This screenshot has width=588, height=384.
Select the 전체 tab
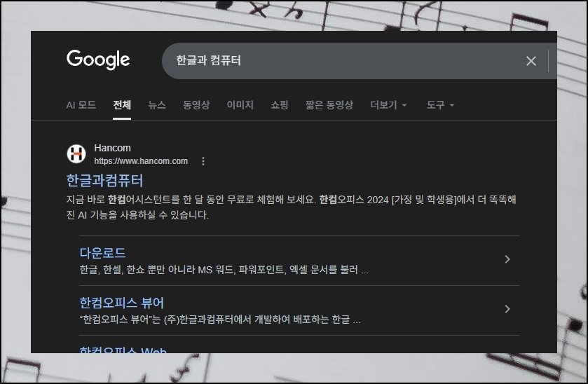(122, 105)
